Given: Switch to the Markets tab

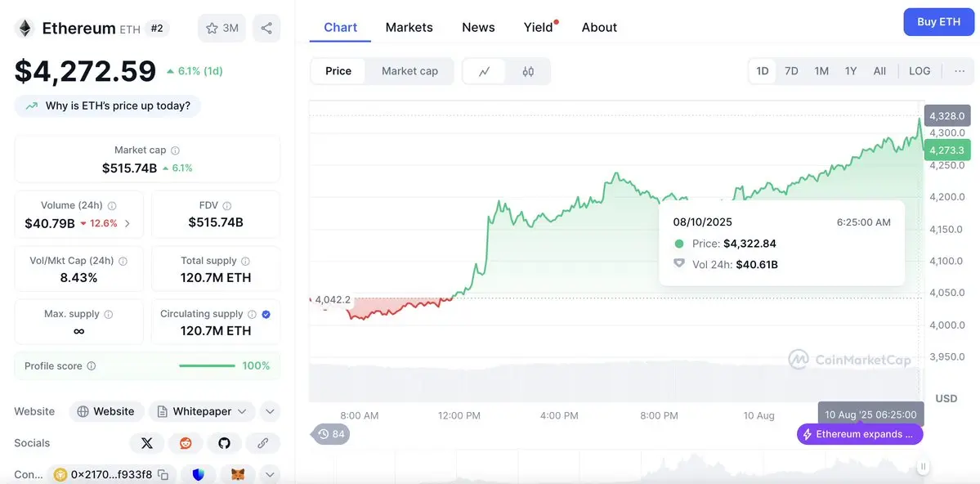Looking at the screenshot, I should (x=409, y=28).
